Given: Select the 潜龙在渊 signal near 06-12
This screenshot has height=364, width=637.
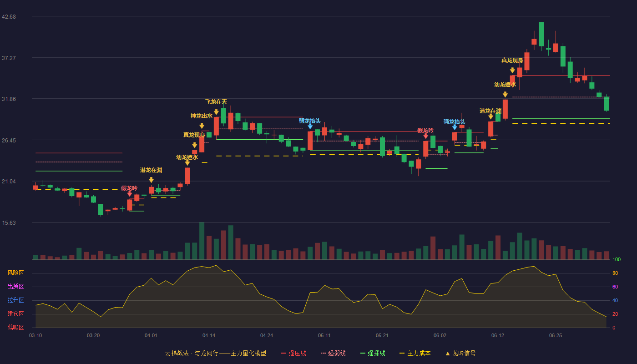Looking at the screenshot, I should click(x=490, y=117).
